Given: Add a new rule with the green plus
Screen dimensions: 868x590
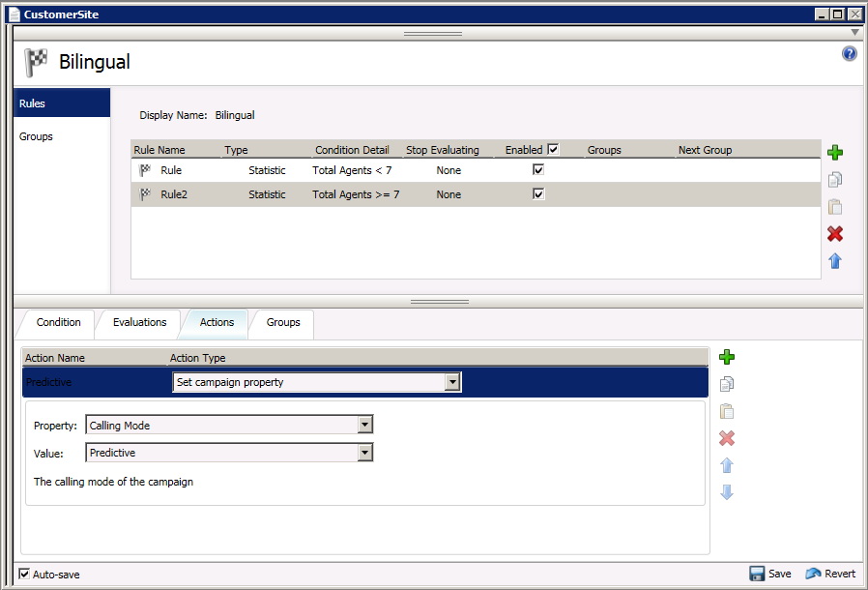Looking at the screenshot, I should tap(835, 152).
